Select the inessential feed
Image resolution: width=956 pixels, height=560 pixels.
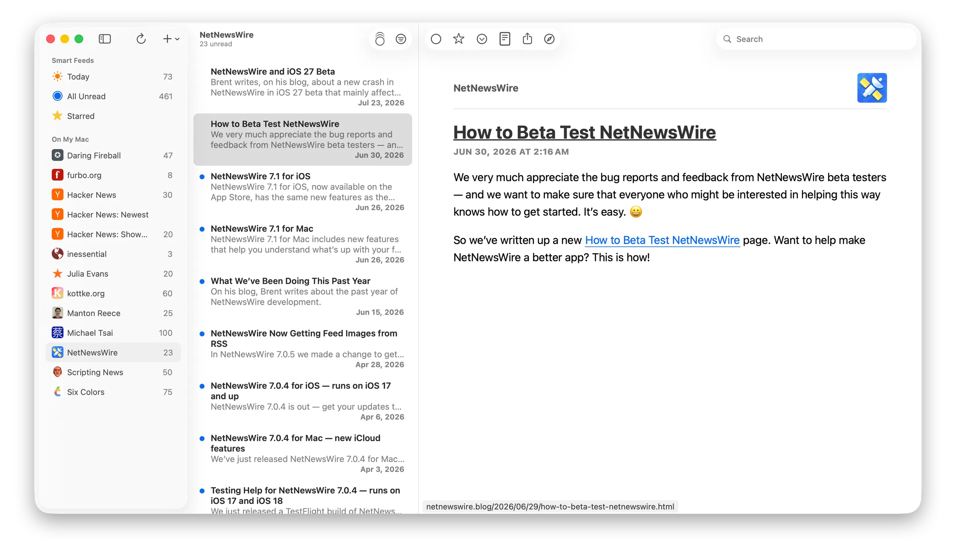[113, 254]
